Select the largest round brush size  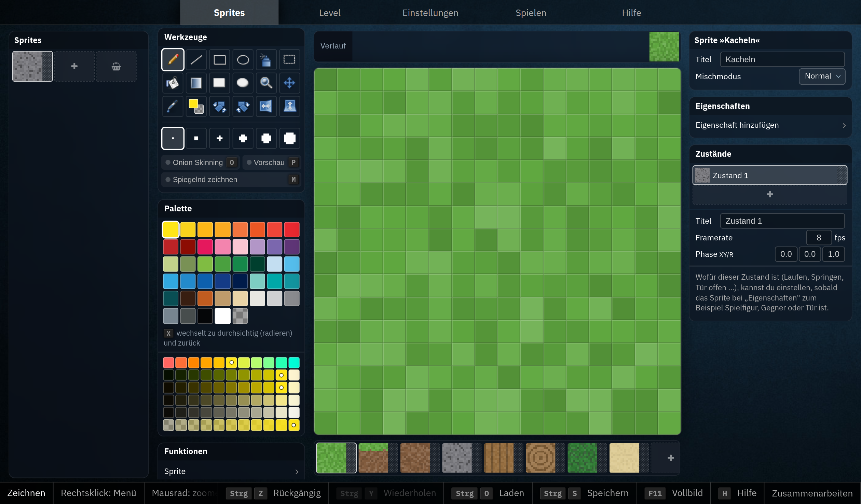point(289,138)
